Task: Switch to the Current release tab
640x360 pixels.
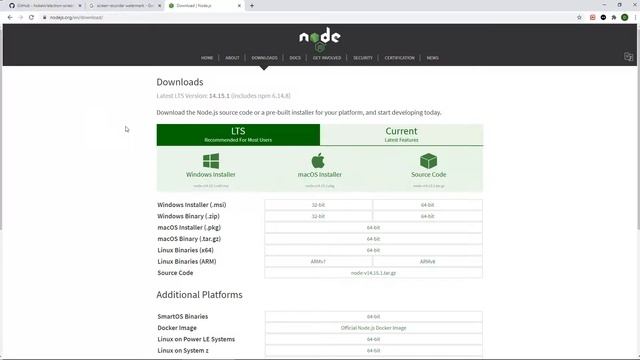Action: (401, 135)
